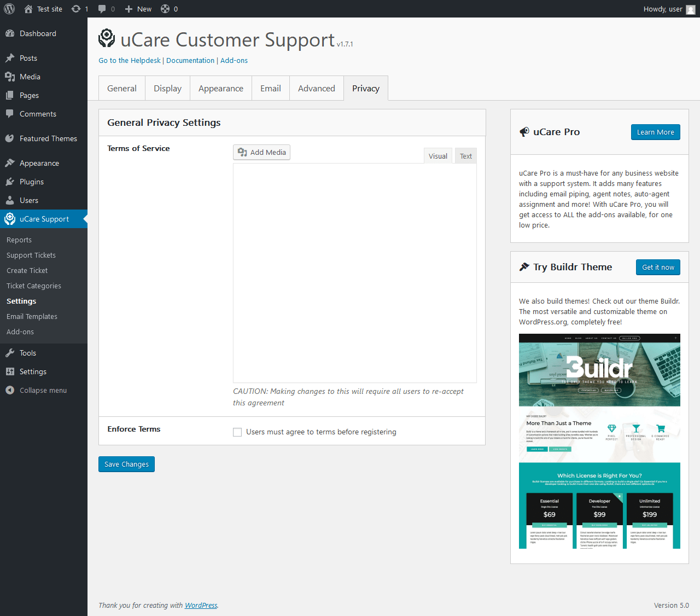This screenshot has width=700, height=616.
Task: Click the Media icon in sidebar
Action: coord(10,77)
